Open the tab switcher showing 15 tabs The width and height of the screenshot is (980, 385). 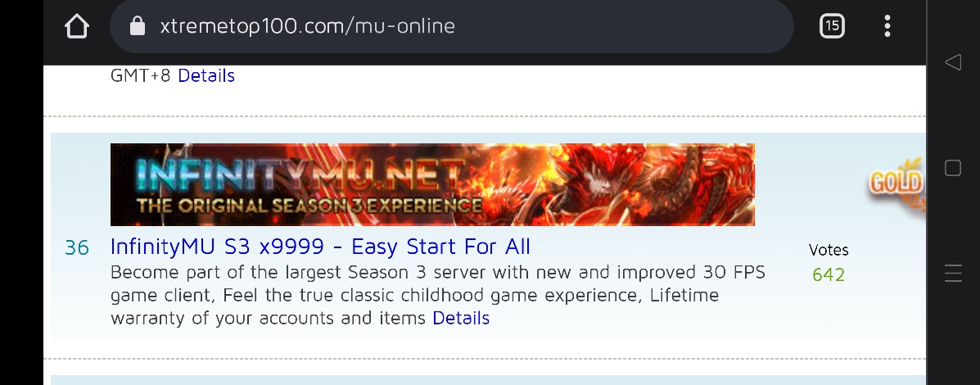click(x=832, y=25)
